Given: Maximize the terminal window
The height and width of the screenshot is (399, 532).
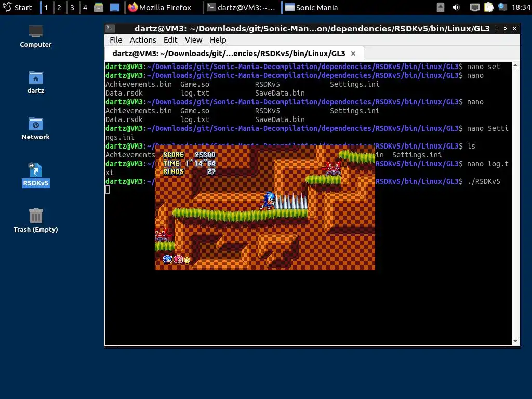Looking at the screenshot, I should 505,29.
